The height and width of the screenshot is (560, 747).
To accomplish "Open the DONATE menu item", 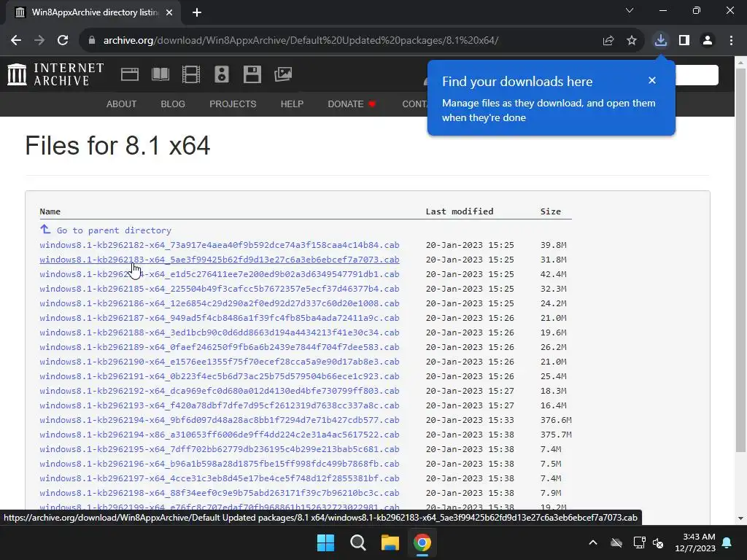I will 352,104.
